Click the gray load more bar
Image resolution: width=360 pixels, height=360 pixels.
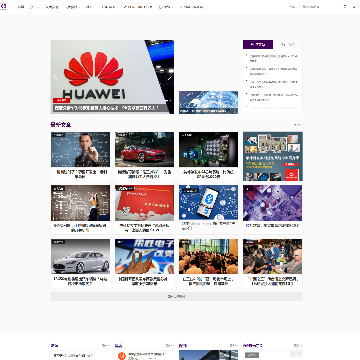click(x=177, y=296)
